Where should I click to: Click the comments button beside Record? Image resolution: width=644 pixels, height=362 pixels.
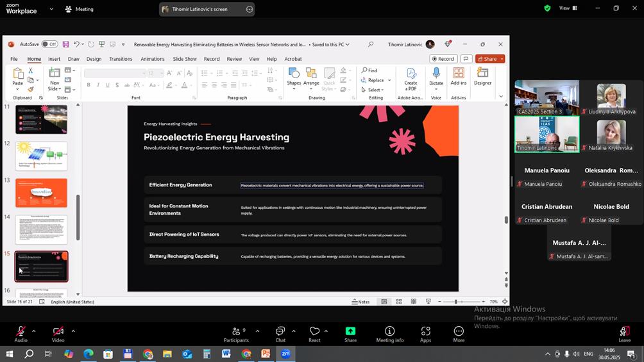click(x=466, y=59)
